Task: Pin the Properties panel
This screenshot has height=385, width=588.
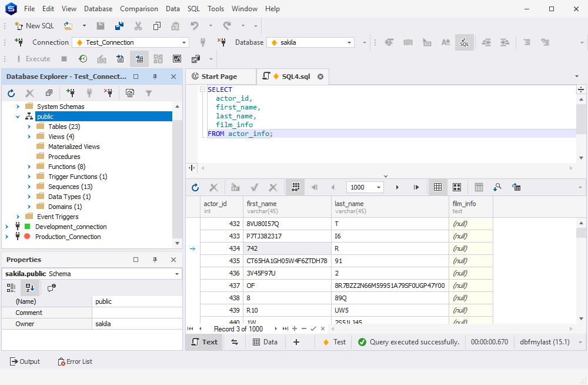Action: (x=155, y=260)
